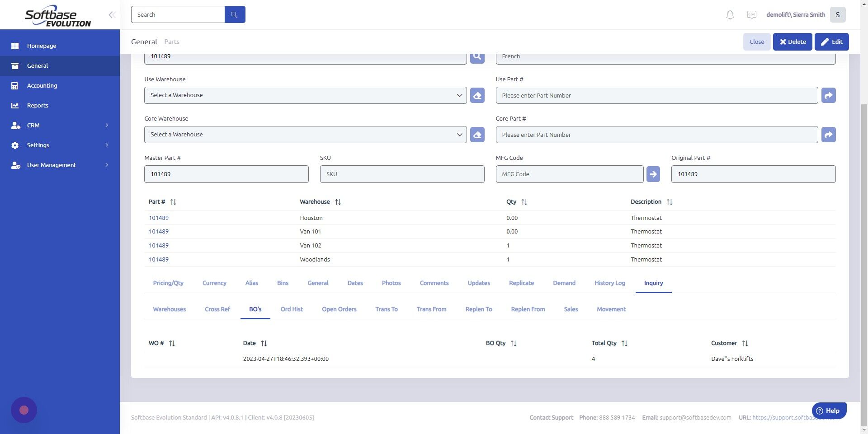Sort BO table by Customer icon
Viewport: 868px width, 434px height.
pyautogui.click(x=745, y=343)
